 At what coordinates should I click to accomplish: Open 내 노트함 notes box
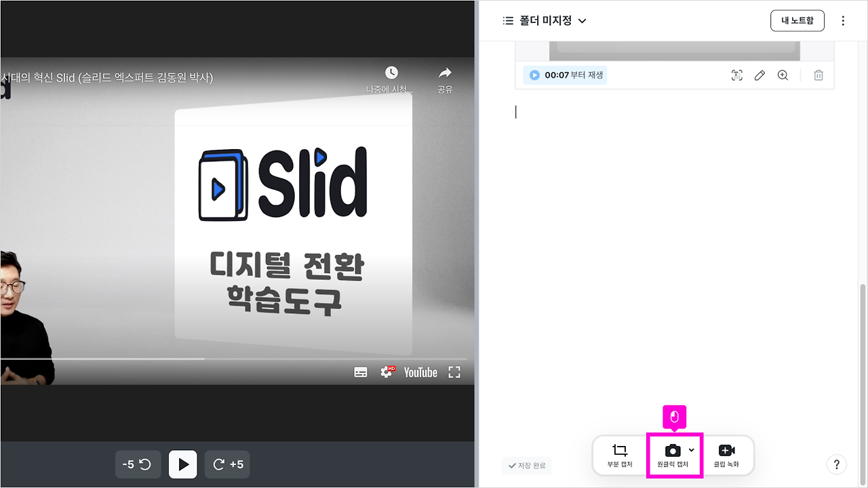(797, 20)
